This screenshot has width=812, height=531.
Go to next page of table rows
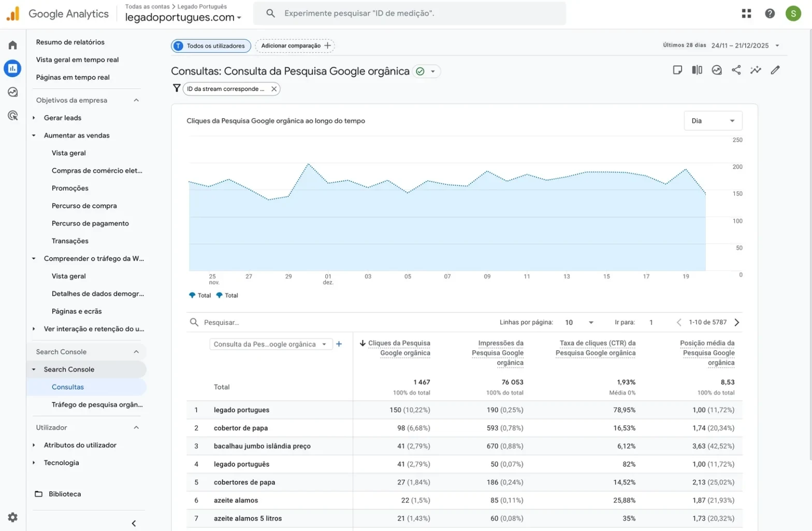click(x=737, y=322)
